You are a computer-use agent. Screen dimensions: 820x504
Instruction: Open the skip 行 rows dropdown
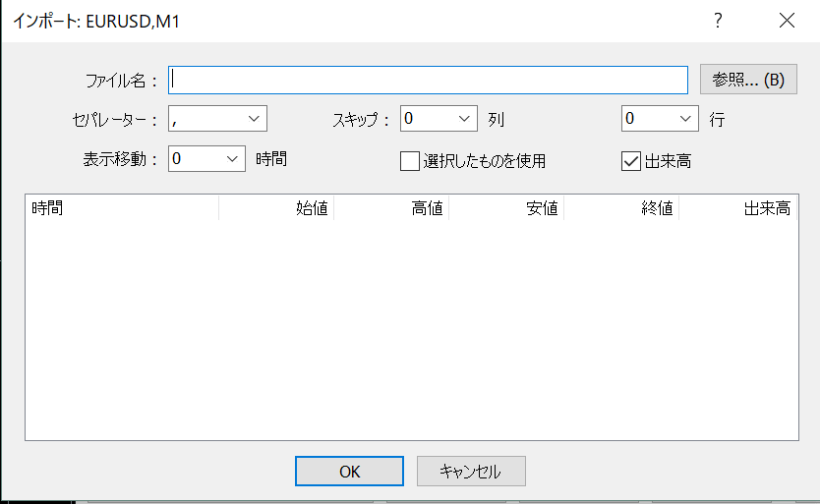pyautogui.click(x=660, y=119)
